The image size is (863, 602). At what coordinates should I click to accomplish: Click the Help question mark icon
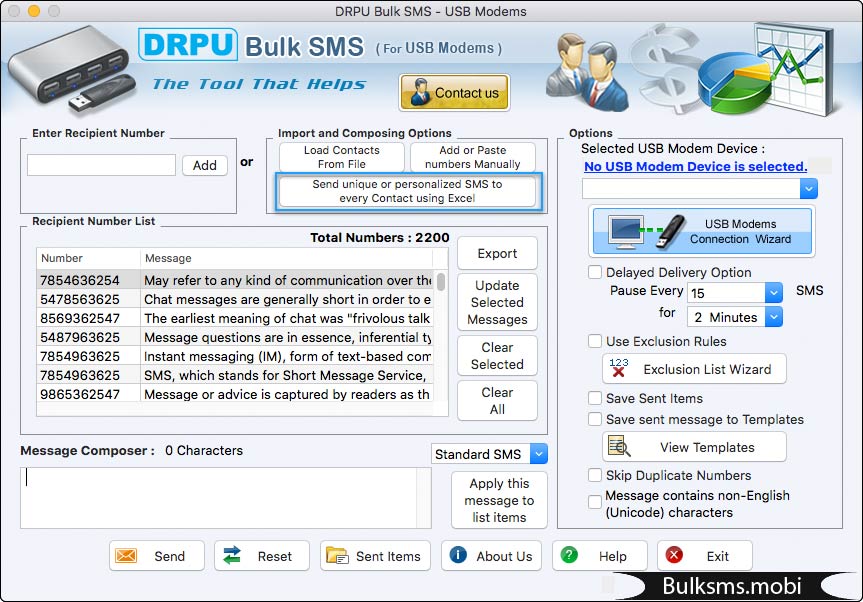click(569, 555)
